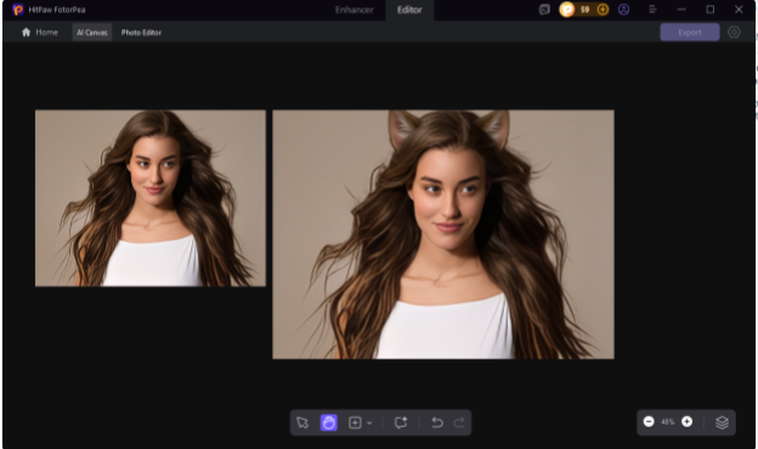
Task: Open the hamburger main menu
Action: tap(652, 10)
